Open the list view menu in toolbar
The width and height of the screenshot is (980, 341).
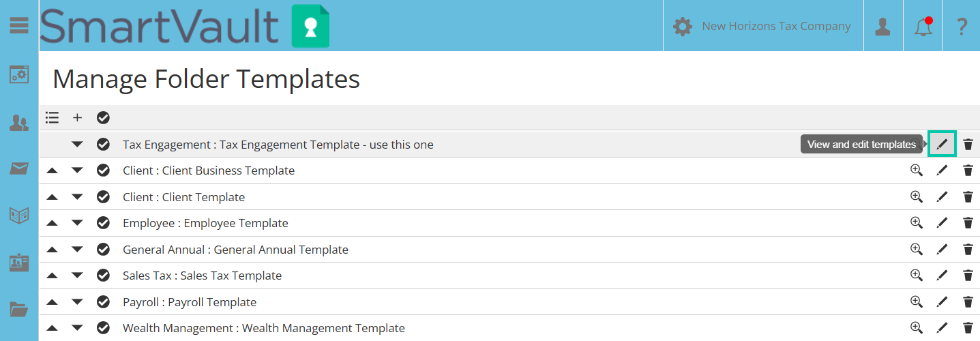(52, 118)
